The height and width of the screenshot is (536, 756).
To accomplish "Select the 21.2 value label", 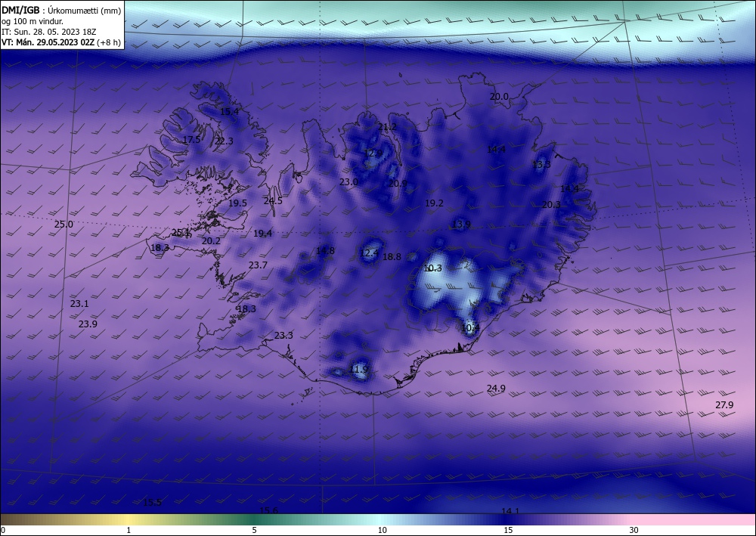I will tap(387, 127).
